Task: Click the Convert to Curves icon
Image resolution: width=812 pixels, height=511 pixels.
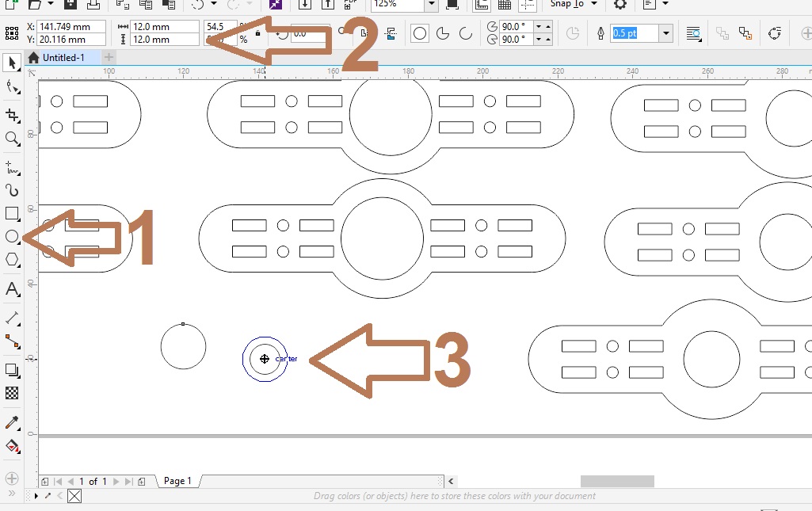Action: [774, 33]
